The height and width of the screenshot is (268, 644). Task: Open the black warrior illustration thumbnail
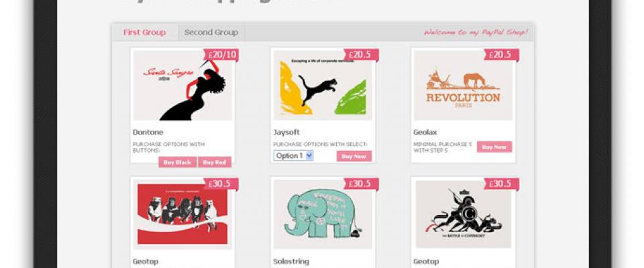pos(464,214)
